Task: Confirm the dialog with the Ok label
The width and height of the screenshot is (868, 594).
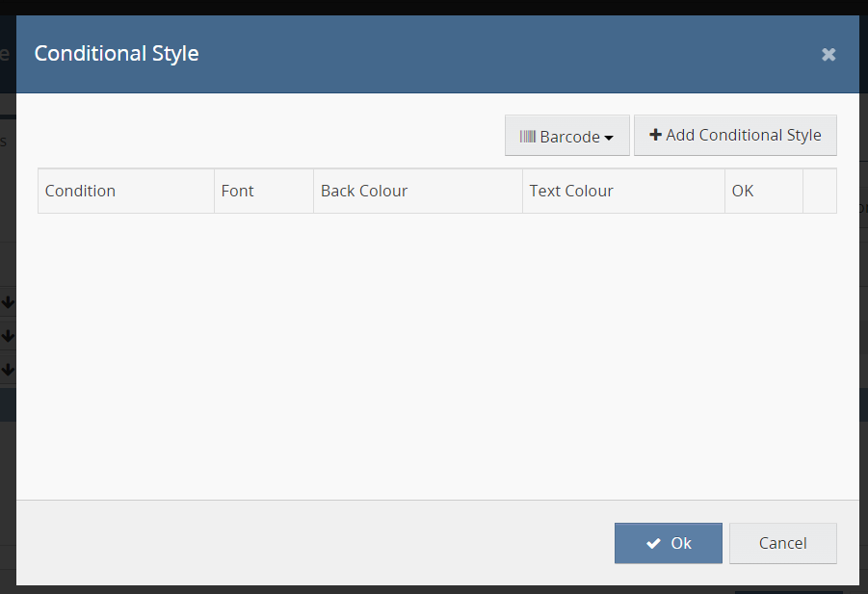Action: coord(681,543)
